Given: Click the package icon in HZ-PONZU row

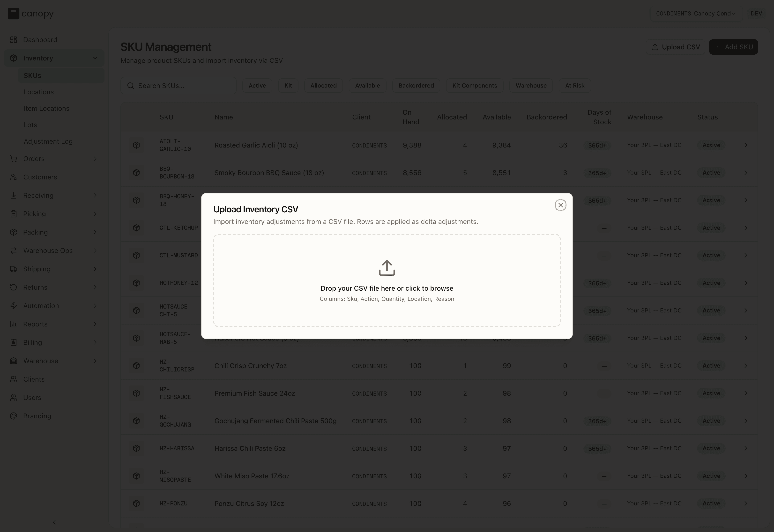Looking at the screenshot, I should 136,503.
